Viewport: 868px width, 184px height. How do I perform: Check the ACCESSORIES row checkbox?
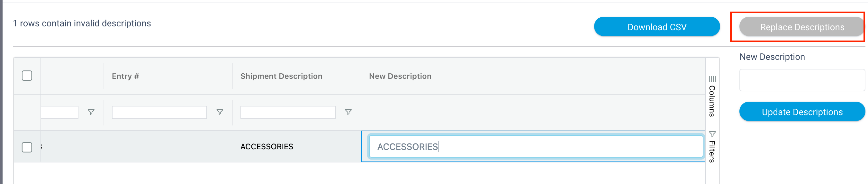click(x=27, y=147)
